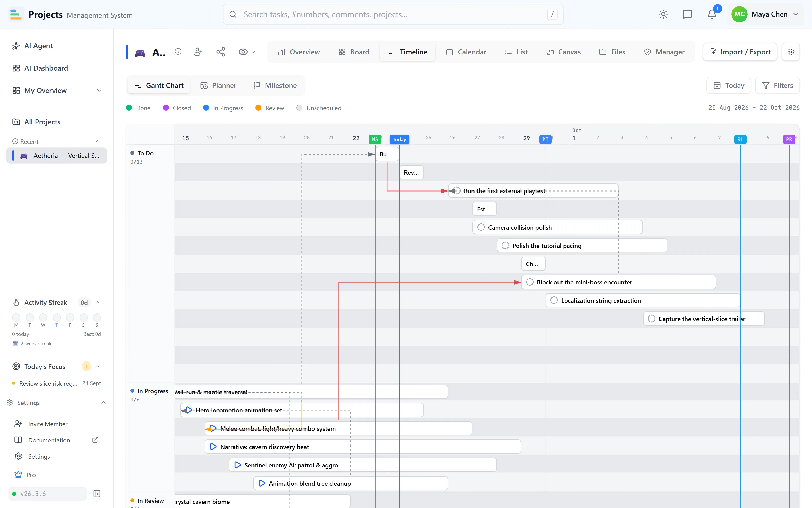Switch to the Calendar tab
The image size is (812, 508).
point(466,52)
